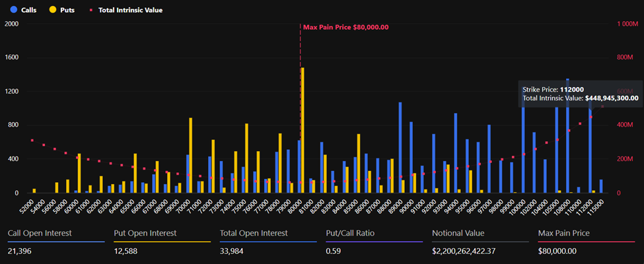Hide the Total Intrinsic Value series label
Viewport: 644px width, 264px height.
point(129,10)
